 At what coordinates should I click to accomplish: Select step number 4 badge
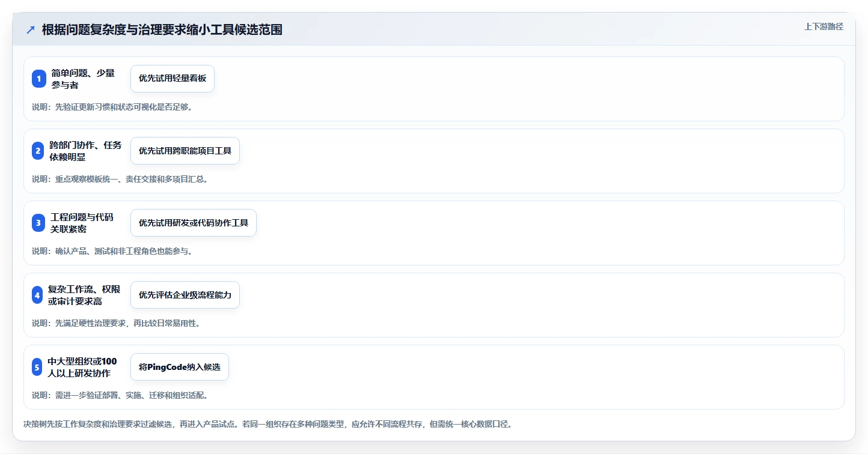pyautogui.click(x=38, y=295)
